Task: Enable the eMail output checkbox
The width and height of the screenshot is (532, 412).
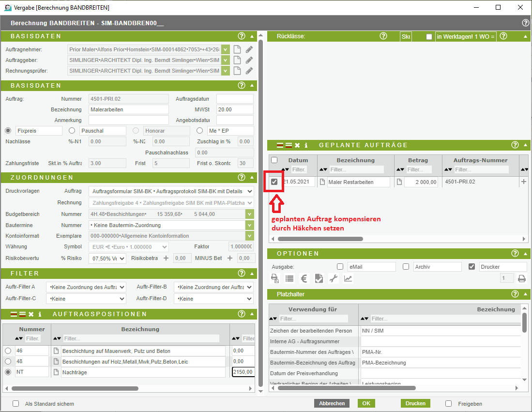Action: [x=340, y=267]
